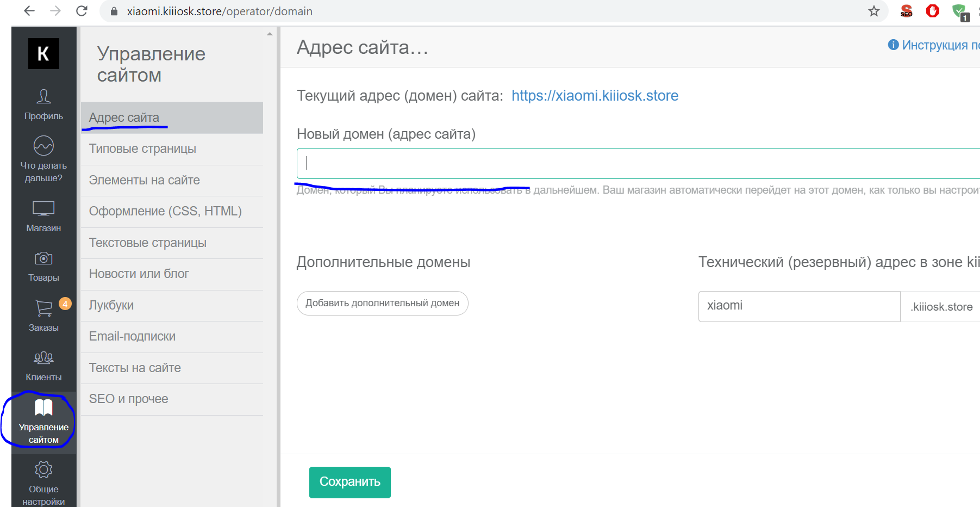Open the Заказы cart icon
The image size is (980, 507).
pyautogui.click(x=43, y=308)
